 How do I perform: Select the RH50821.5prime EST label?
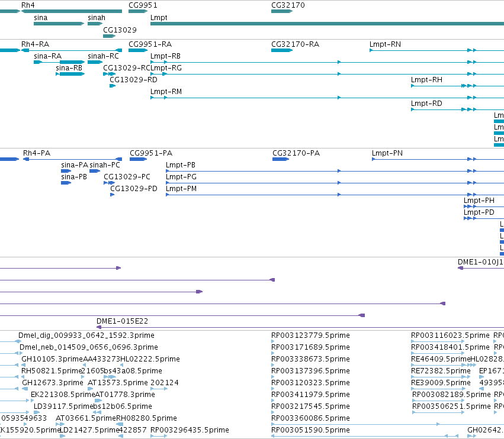(x=51, y=371)
